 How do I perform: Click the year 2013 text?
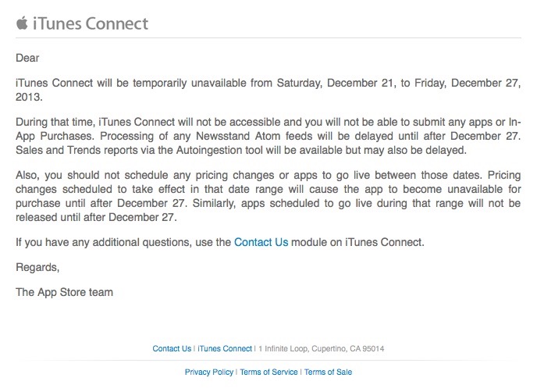click(x=29, y=97)
